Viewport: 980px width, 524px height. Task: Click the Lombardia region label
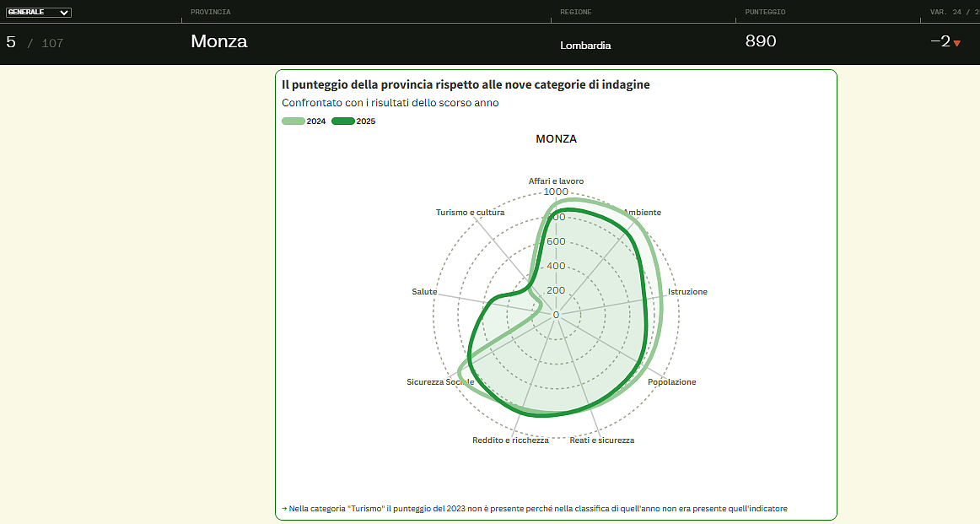click(x=585, y=46)
